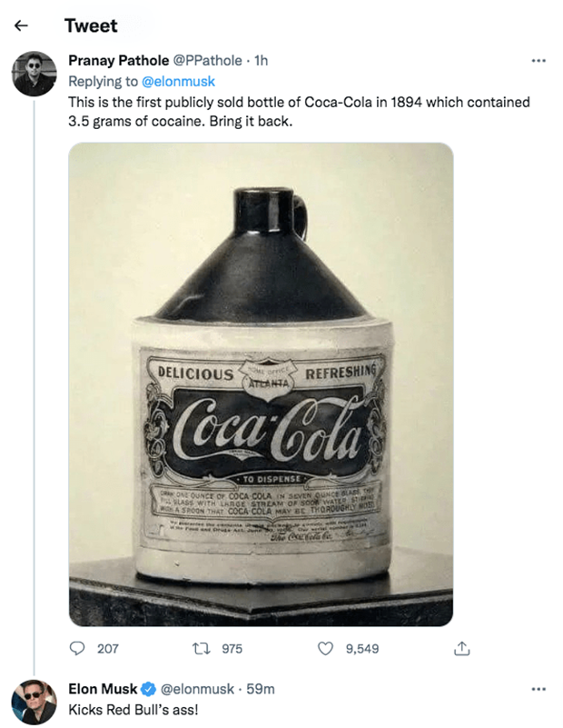
Task: Open the Coca-Cola jug image
Action: (261, 384)
